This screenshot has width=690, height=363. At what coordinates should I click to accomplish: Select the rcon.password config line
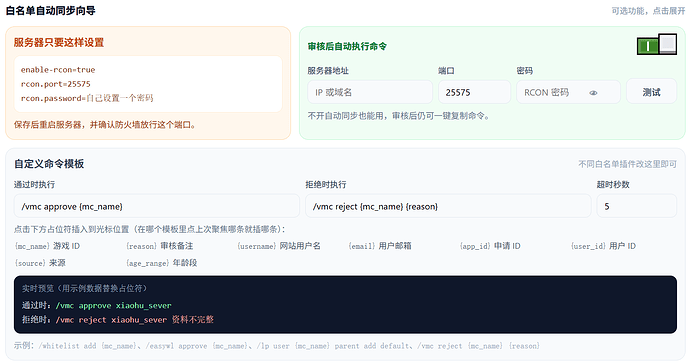point(87,98)
